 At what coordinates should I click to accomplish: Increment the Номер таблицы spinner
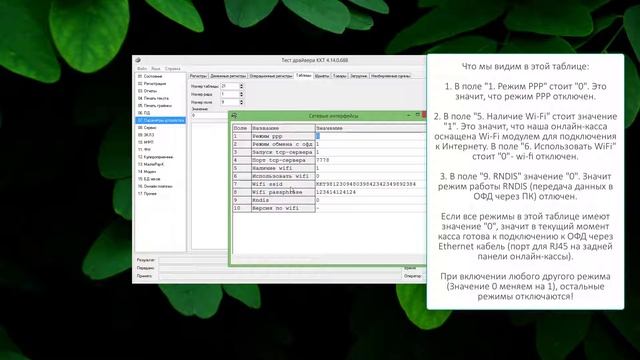tap(241, 85)
